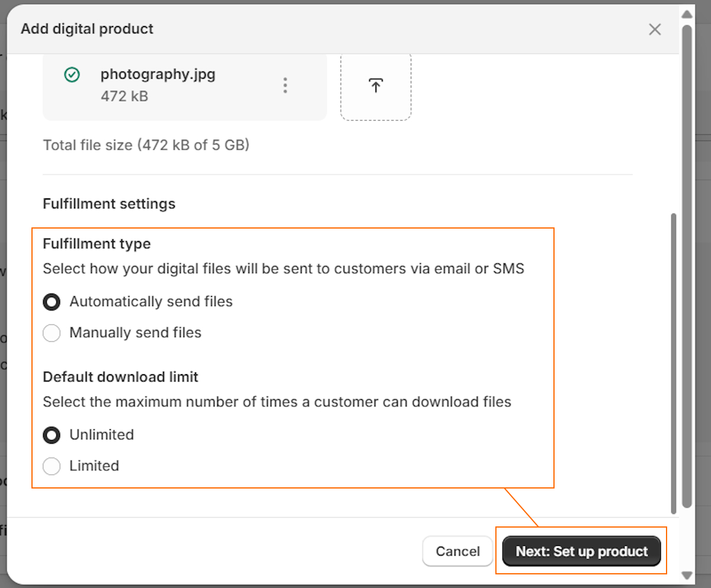Screen dimensions: 711x588
Task: Select the Manually send files option
Action: (52, 333)
